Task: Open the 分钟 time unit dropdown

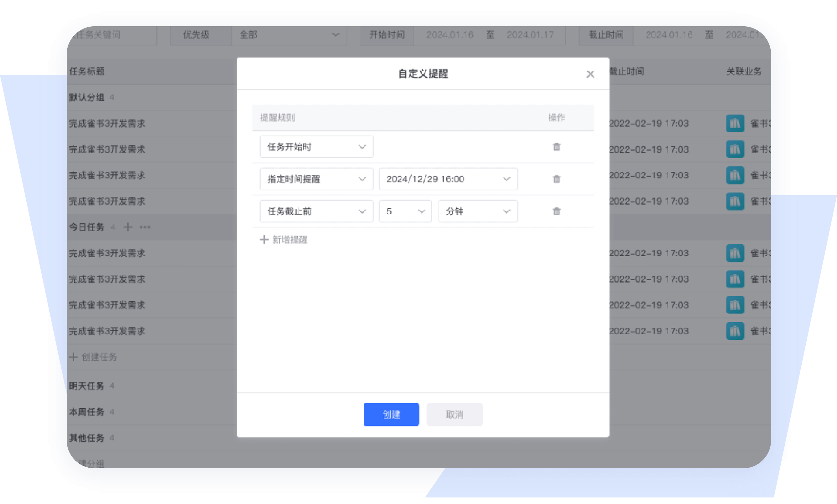Action: (x=478, y=211)
